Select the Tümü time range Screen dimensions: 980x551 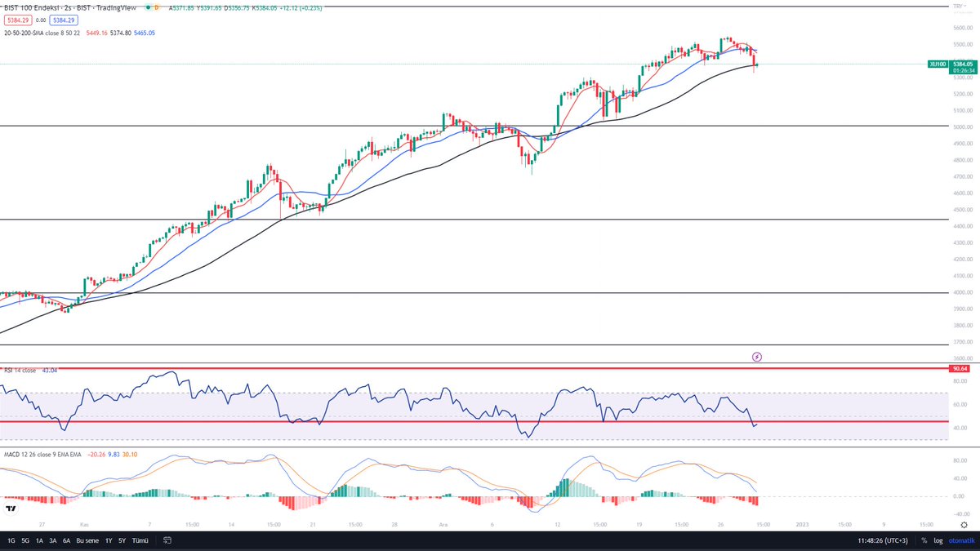[x=140, y=540]
